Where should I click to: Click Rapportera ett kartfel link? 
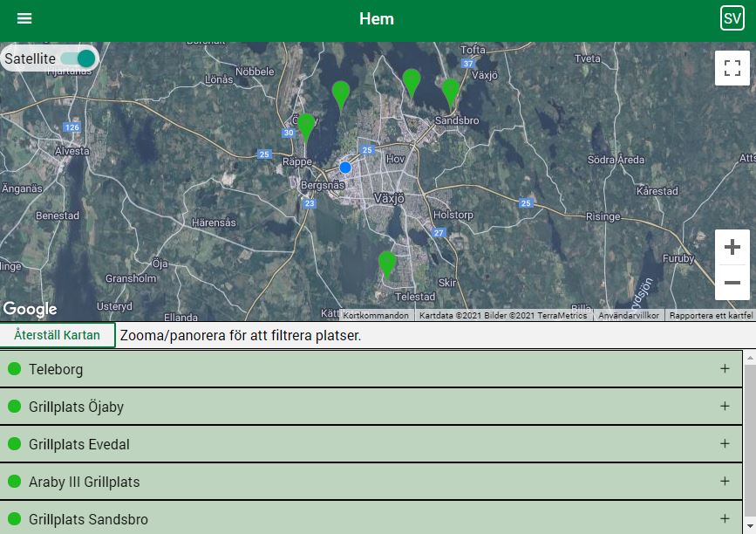click(711, 316)
